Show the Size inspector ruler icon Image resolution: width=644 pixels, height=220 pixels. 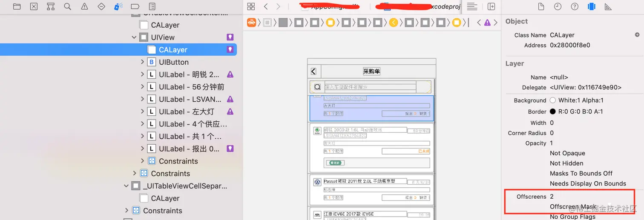[608, 6]
